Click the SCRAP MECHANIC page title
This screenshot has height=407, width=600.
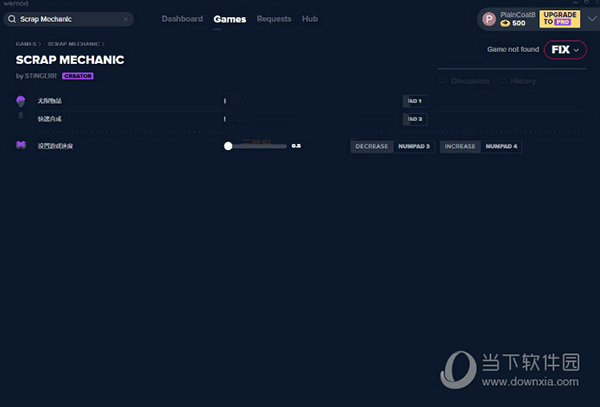(x=70, y=60)
